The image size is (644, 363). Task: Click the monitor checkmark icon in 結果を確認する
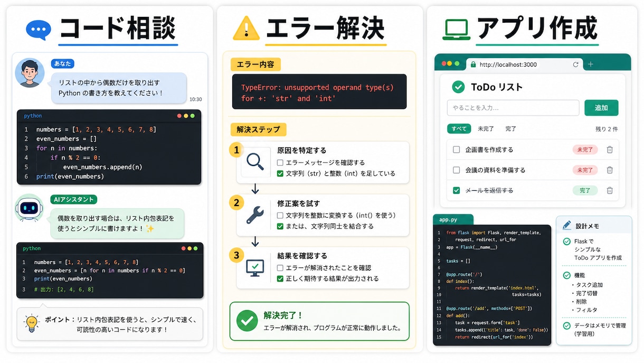tap(255, 267)
